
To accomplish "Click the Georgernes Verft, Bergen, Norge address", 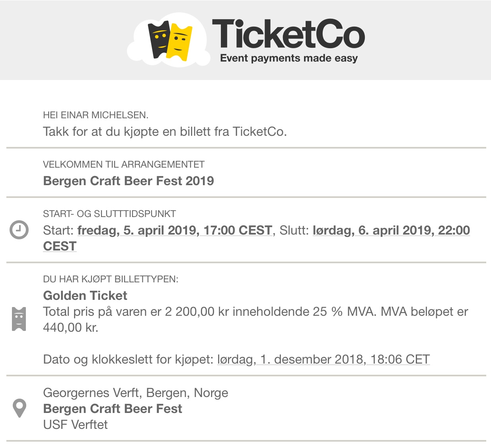I will (136, 393).
